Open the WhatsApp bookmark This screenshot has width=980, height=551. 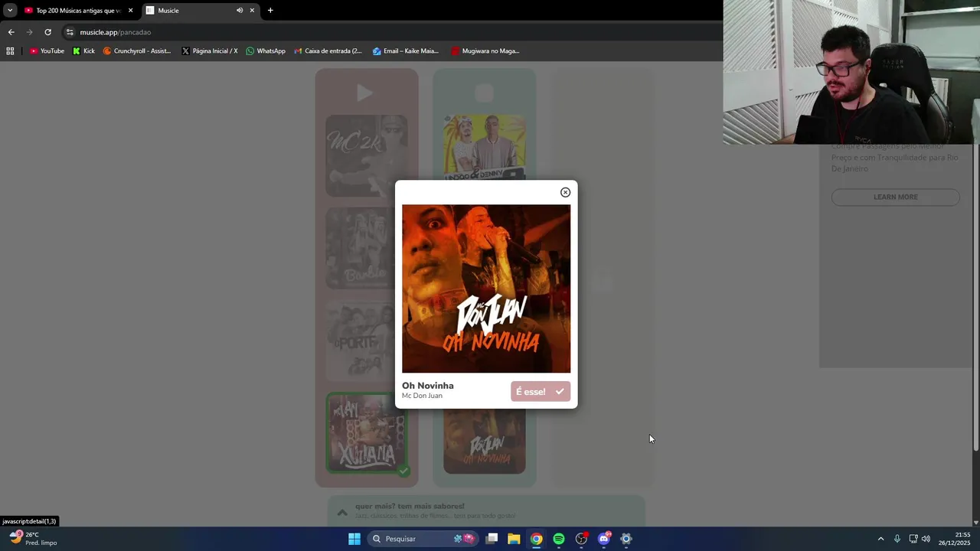pyautogui.click(x=265, y=51)
